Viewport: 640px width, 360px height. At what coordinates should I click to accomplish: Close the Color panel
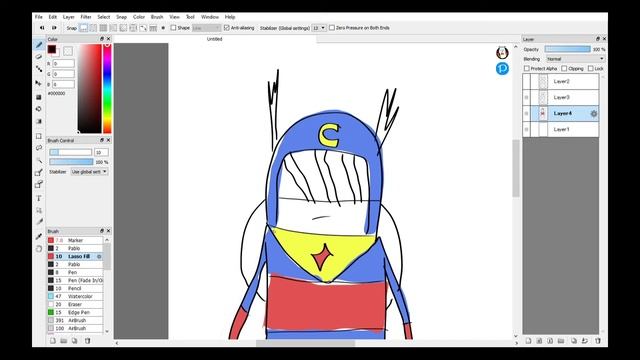click(108, 39)
